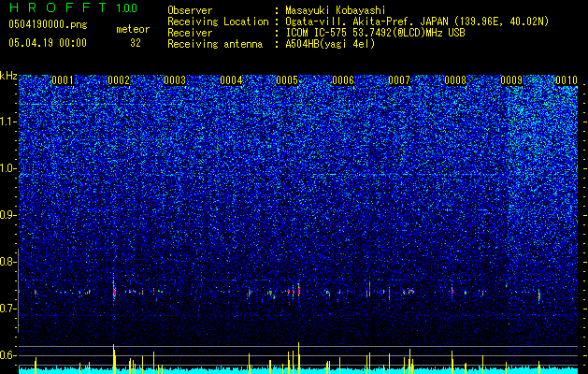Select the filename 0504190000.png

48,24
